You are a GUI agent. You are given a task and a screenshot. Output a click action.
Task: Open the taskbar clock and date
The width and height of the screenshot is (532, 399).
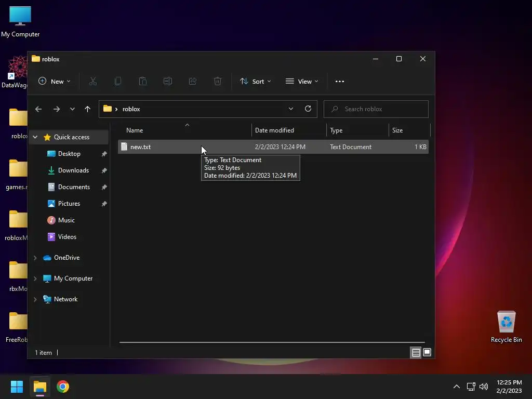tap(509, 387)
